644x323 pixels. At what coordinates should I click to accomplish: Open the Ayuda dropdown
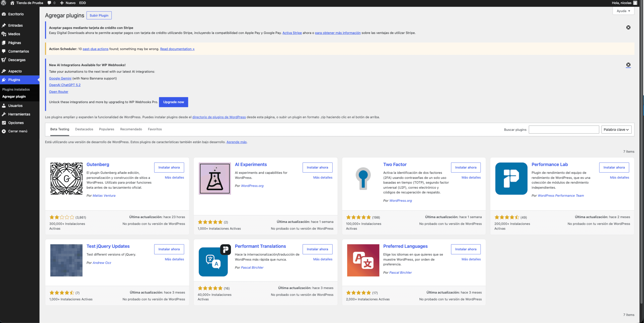pos(623,11)
